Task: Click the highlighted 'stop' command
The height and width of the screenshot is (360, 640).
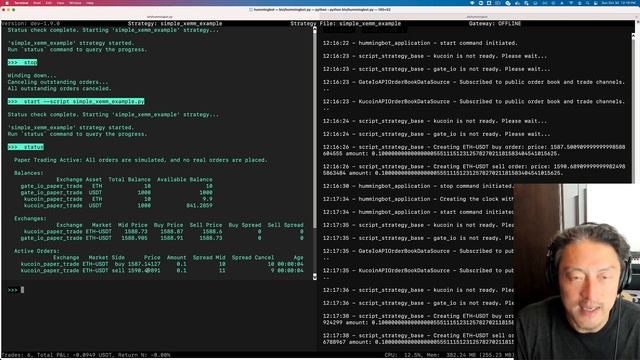Action: click(22, 62)
